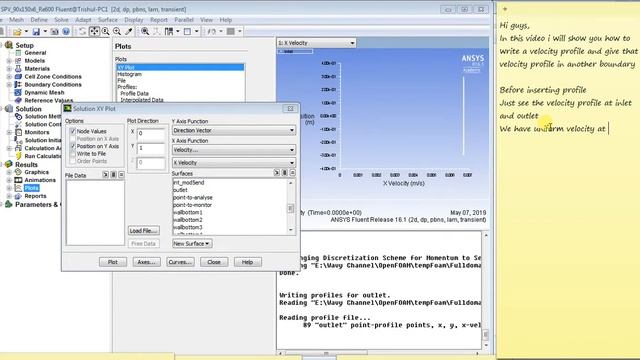Click the blue Help question icon

click(x=66, y=31)
